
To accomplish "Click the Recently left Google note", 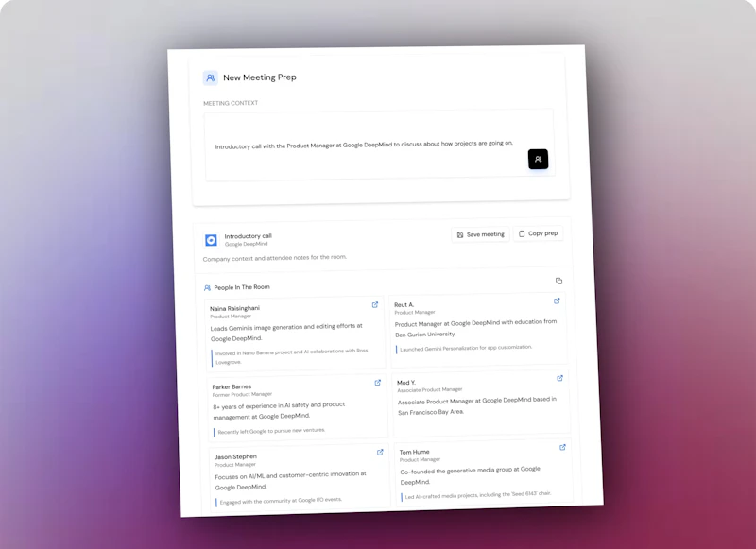I will pos(271,431).
